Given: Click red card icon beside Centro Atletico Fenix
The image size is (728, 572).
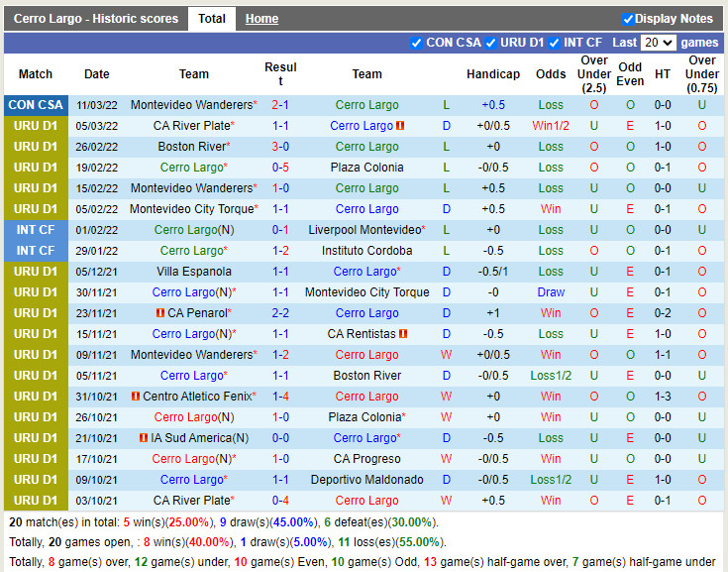Looking at the screenshot, I should click(135, 397).
